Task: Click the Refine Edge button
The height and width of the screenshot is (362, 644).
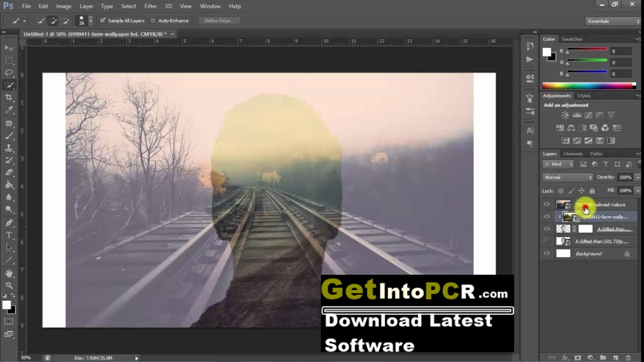Action: [x=220, y=21]
